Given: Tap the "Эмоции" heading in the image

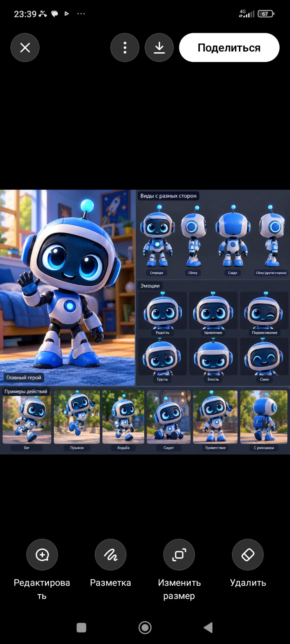Looking at the screenshot, I should pos(150,286).
